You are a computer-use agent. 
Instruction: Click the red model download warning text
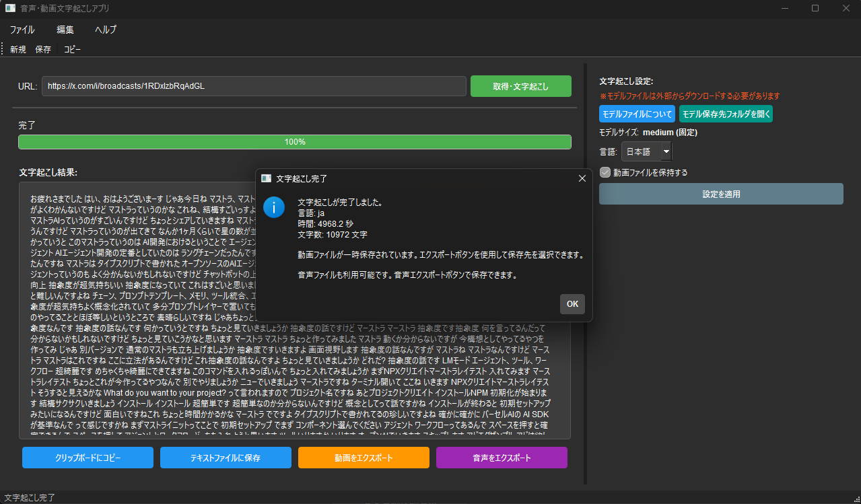(x=689, y=96)
